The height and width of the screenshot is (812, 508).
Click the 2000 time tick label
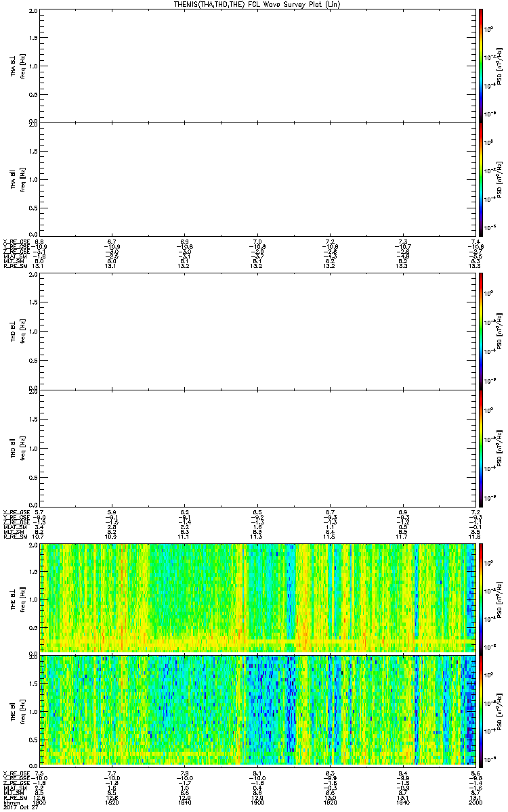pos(475,803)
